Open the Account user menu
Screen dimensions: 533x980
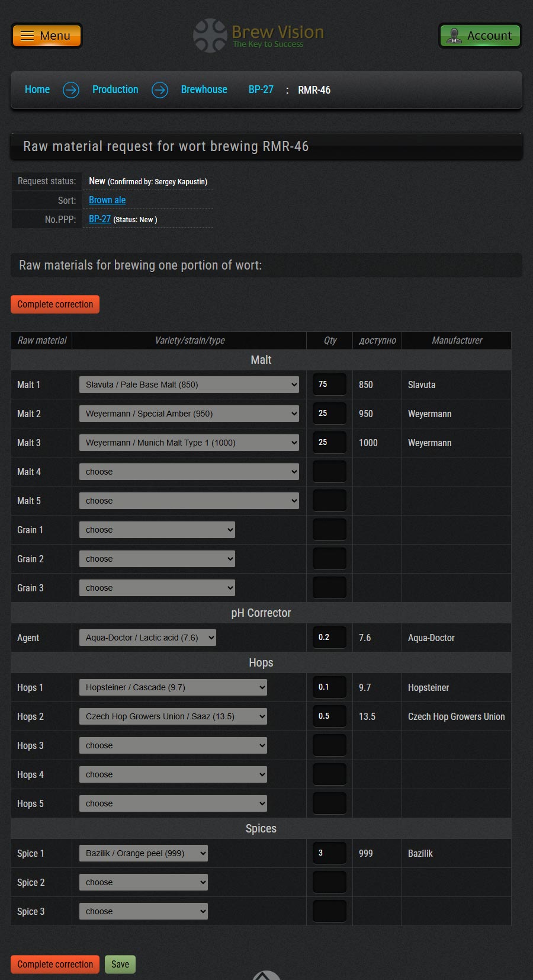tap(480, 36)
